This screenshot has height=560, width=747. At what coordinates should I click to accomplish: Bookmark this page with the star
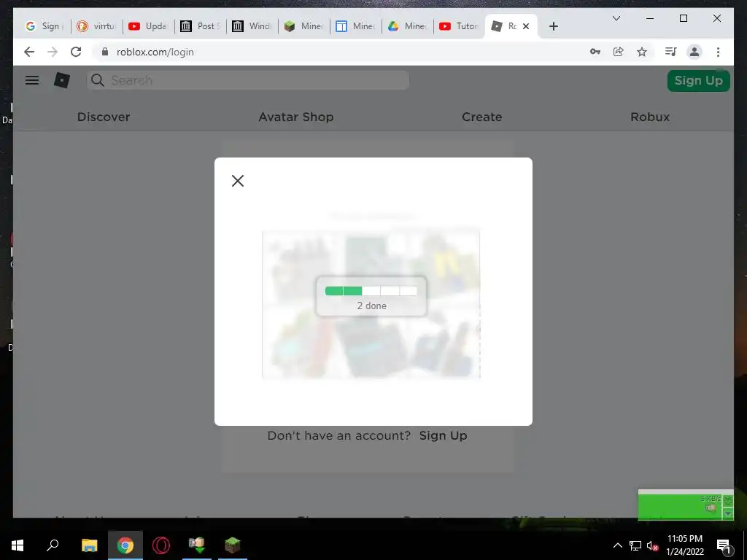pyautogui.click(x=642, y=52)
